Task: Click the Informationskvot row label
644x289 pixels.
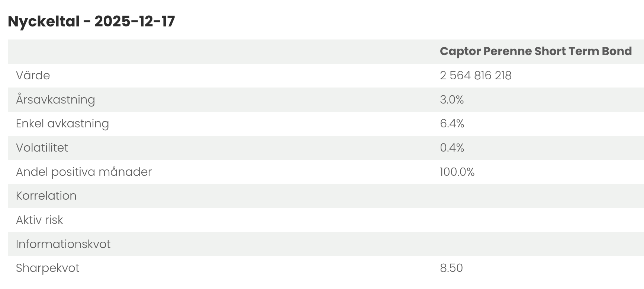Action: tap(63, 244)
